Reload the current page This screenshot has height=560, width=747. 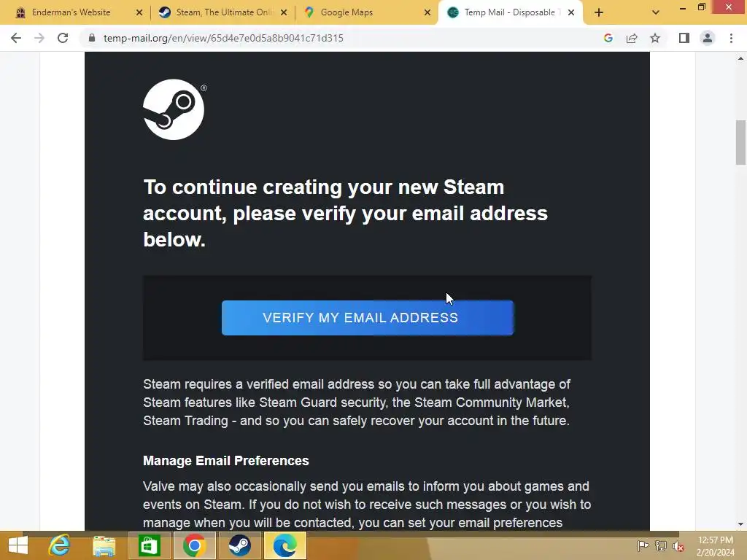(63, 38)
